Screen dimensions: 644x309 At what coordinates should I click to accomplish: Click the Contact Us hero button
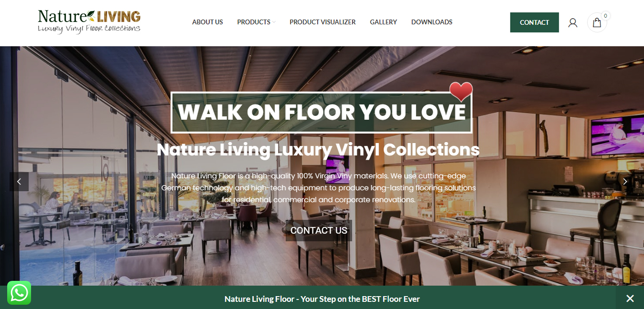point(319,231)
